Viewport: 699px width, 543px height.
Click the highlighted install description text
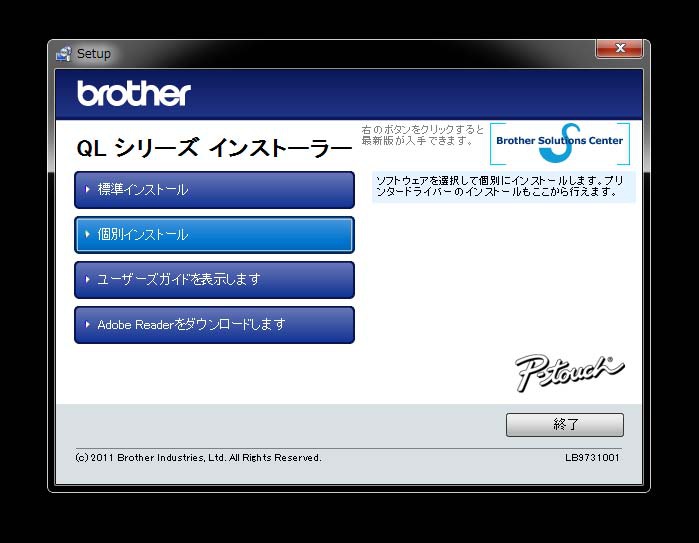pyautogui.click(x=502, y=186)
